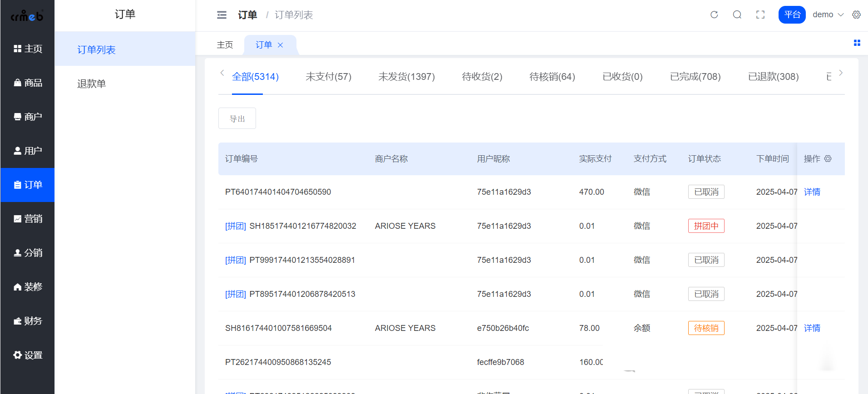
Task: Toggle fullscreen mode icon
Action: [x=760, y=15]
